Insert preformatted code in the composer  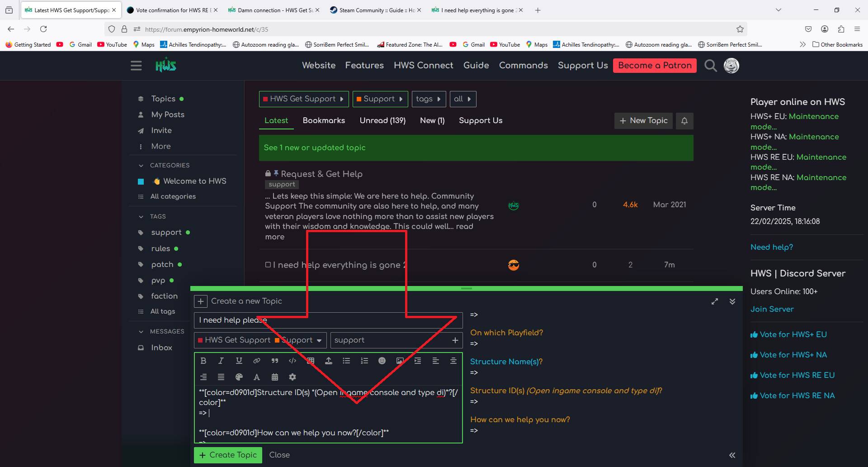coord(292,361)
